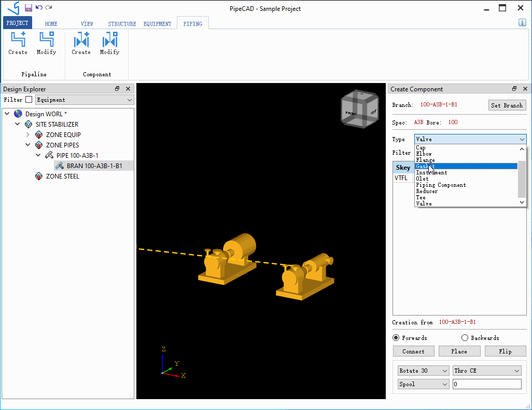The width and height of the screenshot is (532, 410).
Task: Expand the ZONE EQUIP node
Action: click(x=28, y=134)
